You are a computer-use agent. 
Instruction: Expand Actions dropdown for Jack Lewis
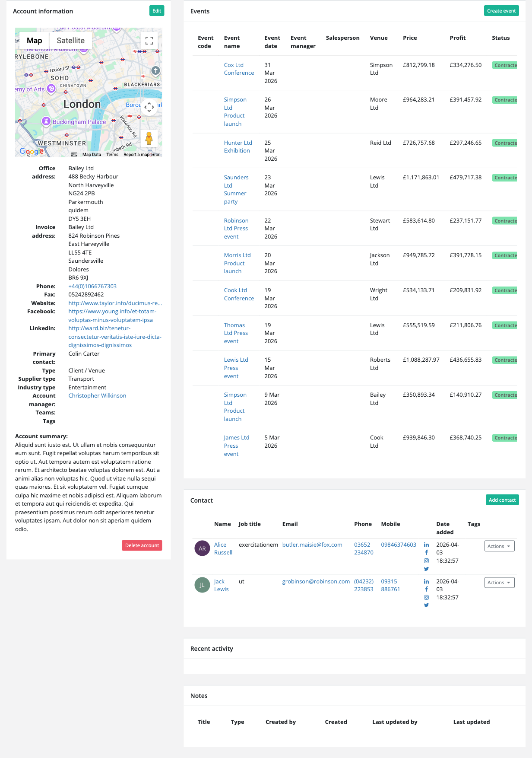(499, 583)
